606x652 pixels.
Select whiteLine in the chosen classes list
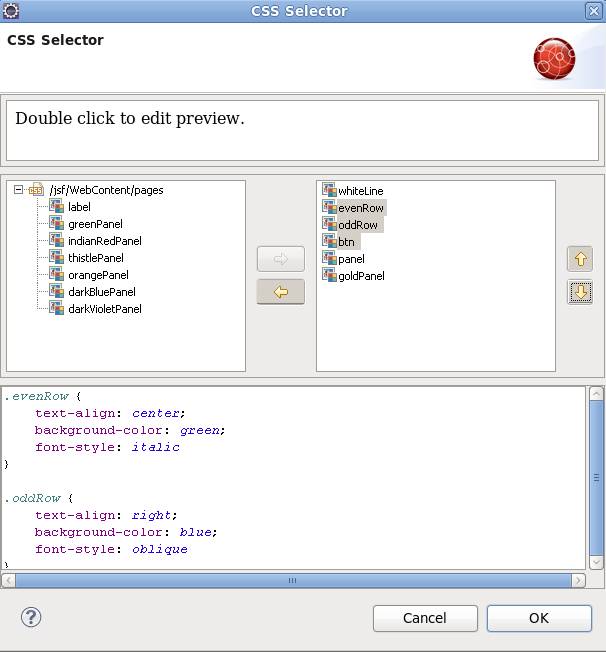click(x=361, y=191)
